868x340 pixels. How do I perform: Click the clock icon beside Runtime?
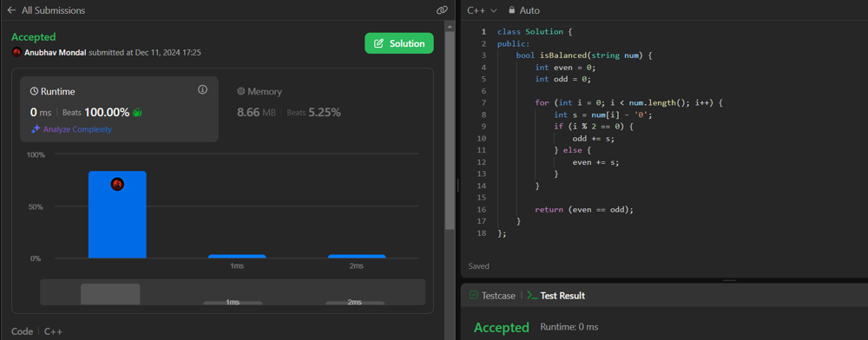tap(34, 92)
